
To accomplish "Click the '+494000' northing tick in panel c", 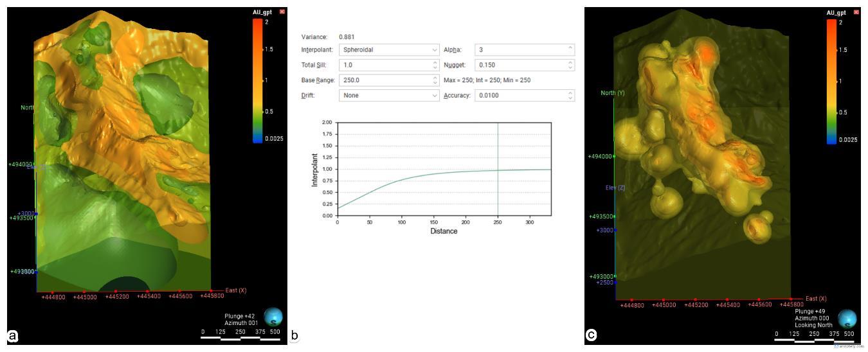I will [601, 156].
